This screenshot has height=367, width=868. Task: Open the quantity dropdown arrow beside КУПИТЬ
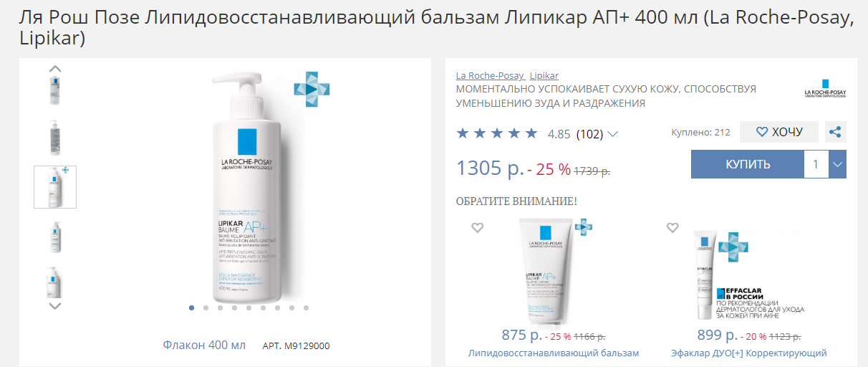pyautogui.click(x=837, y=164)
